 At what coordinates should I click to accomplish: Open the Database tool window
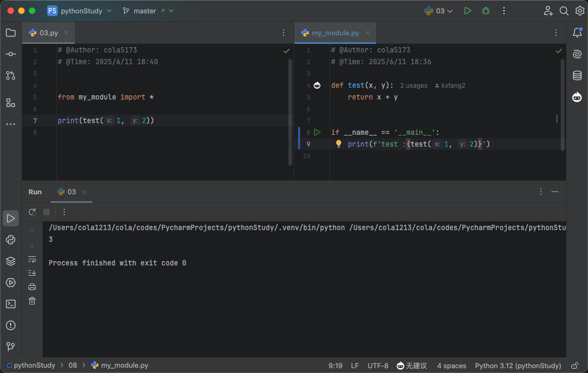pyautogui.click(x=577, y=75)
